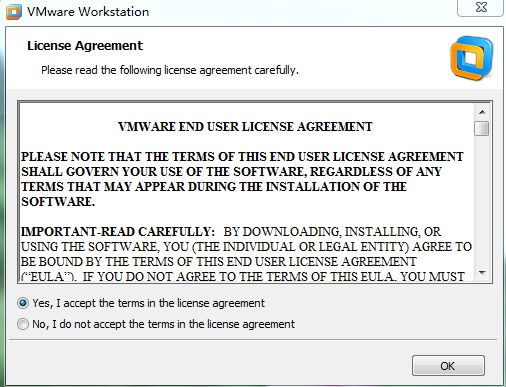The height and width of the screenshot is (387, 506).
Task: Click the VMWARE END USER LICENSE AGREEMENT heading
Action: (x=245, y=127)
